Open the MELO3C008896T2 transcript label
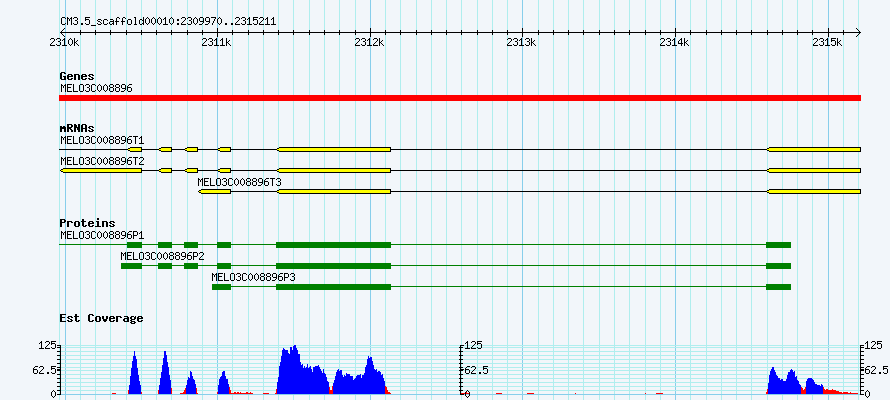890x400 pixels. pos(102,161)
